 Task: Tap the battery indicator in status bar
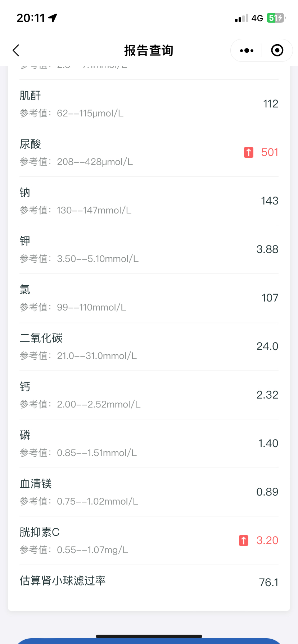pos(276,18)
